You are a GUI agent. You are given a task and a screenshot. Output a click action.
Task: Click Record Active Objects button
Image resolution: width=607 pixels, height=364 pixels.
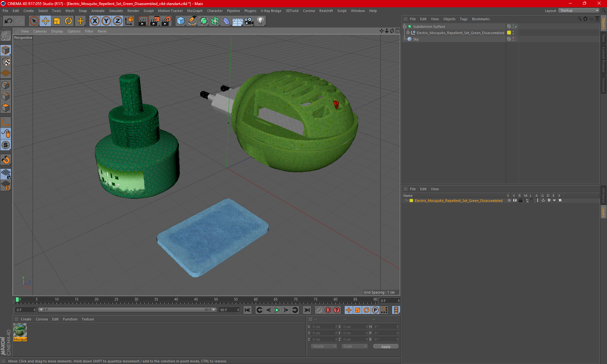319,310
